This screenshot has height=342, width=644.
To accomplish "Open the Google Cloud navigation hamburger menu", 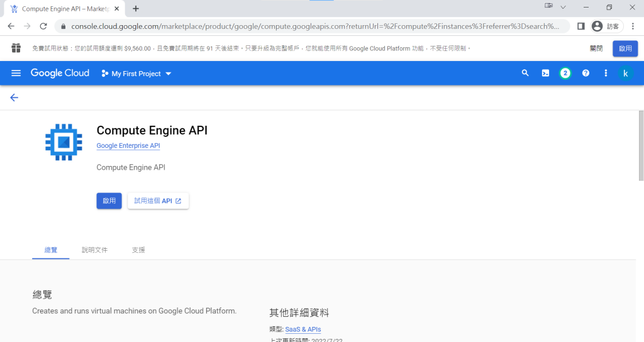I will click(16, 73).
